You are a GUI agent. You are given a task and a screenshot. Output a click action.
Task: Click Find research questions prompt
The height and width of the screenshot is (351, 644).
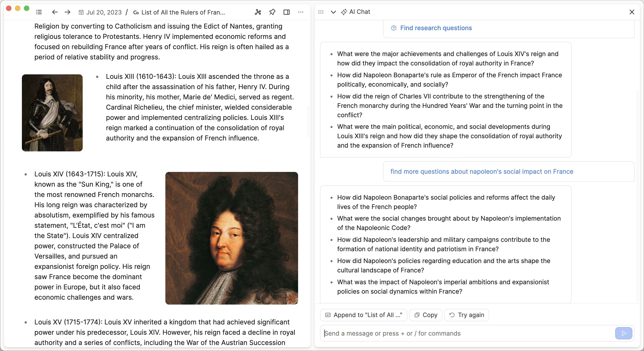(436, 28)
